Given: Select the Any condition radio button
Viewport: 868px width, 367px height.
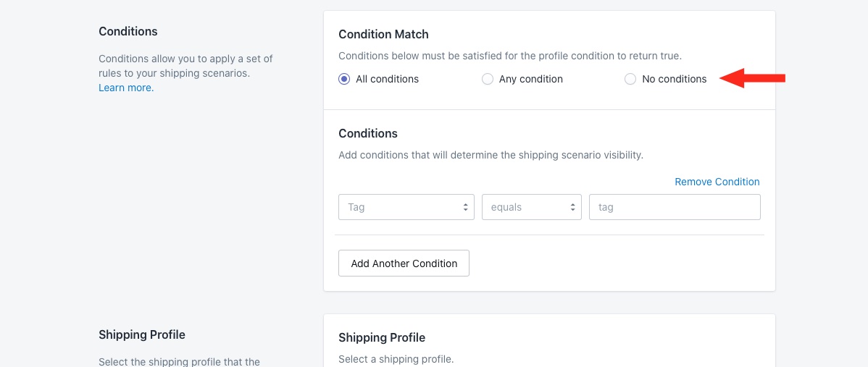Looking at the screenshot, I should point(488,79).
